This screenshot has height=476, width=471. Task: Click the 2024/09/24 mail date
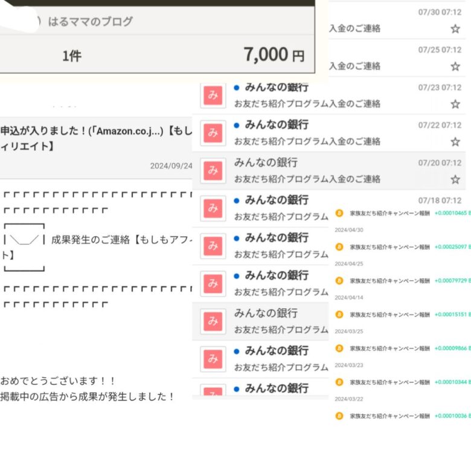[x=171, y=166]
